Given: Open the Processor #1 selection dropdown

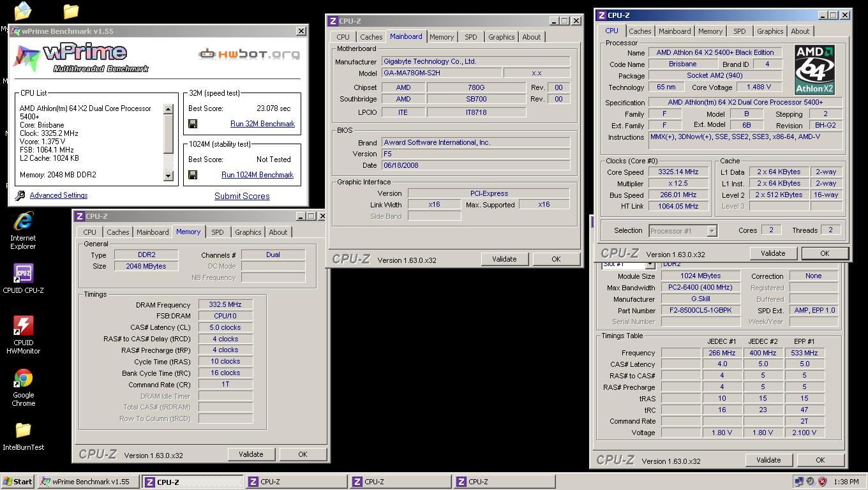Looking at the screenshot, I should pyautogui.click(x=682, y=230).
